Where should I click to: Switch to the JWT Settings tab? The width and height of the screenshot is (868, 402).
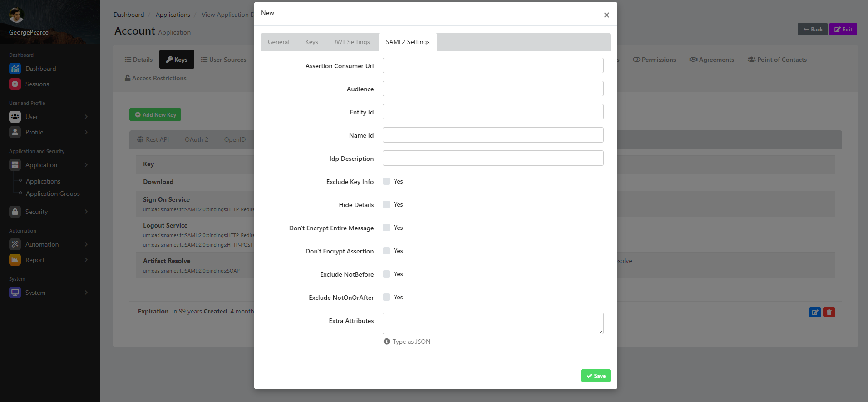coord(352,42)
